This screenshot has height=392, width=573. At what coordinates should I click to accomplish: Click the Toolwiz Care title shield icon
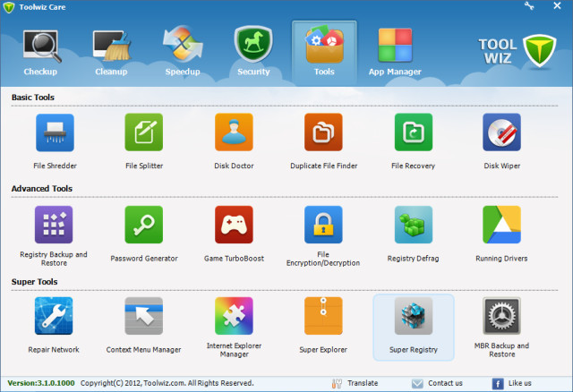pyautogui.click(x=9, y=7)
